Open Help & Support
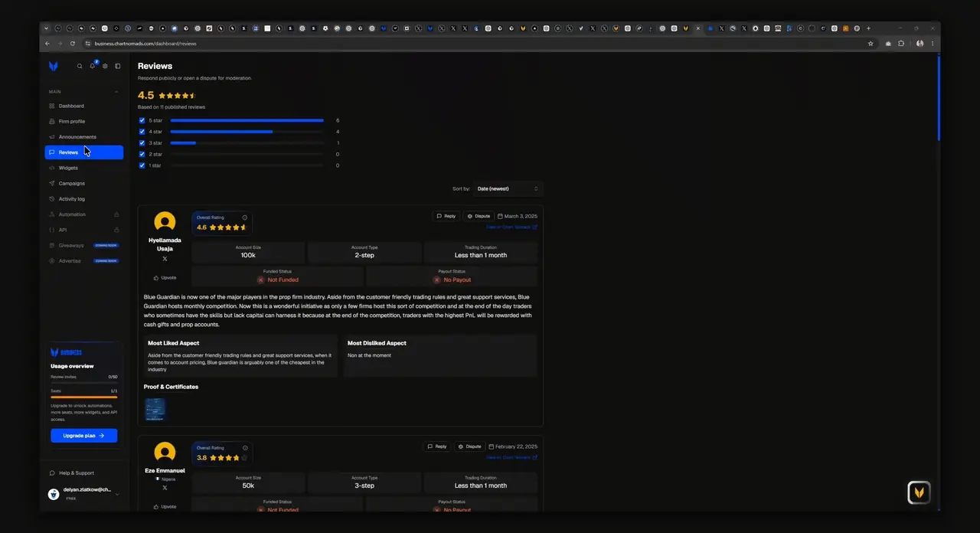Screen dimensions: 980x533 point(72,473)
